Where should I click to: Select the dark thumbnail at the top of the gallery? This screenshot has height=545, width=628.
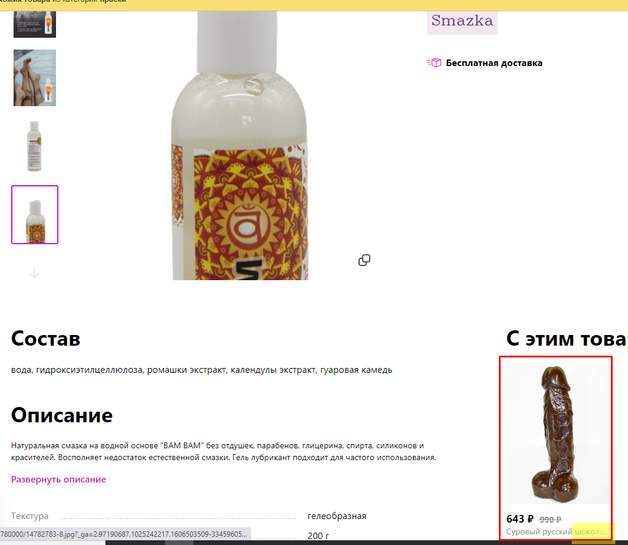(x=34, y=24)
